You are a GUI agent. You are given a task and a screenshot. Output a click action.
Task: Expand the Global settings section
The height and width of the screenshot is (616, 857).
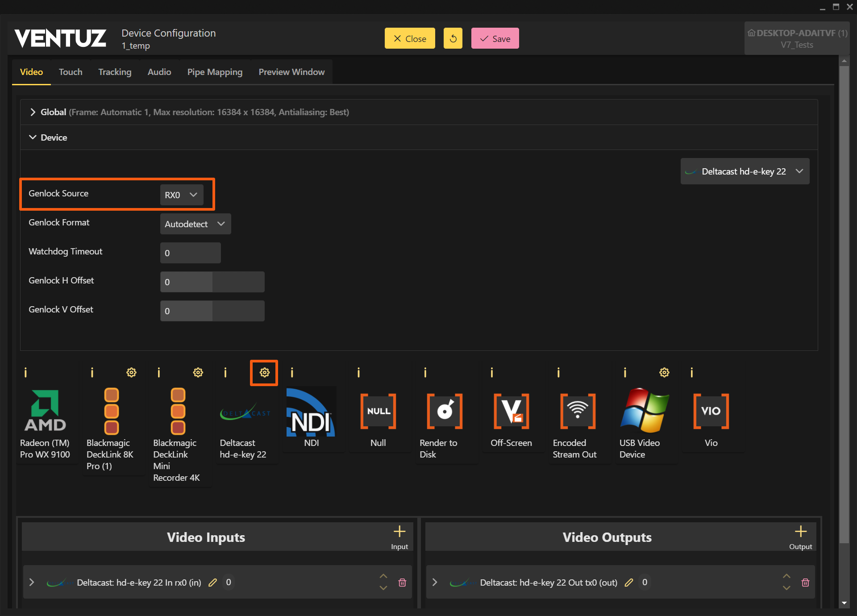[x=33, y=112]
